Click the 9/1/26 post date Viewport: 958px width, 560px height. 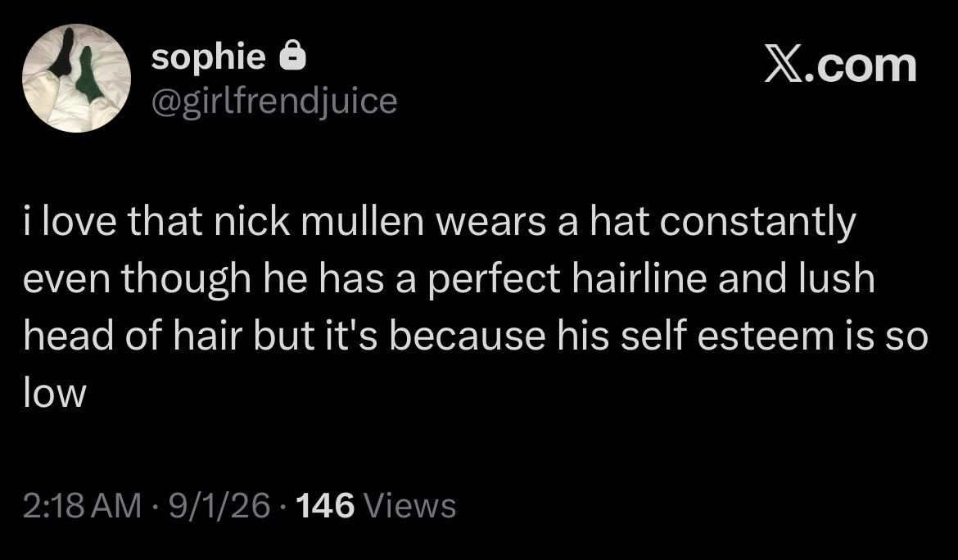click(219, 506)
